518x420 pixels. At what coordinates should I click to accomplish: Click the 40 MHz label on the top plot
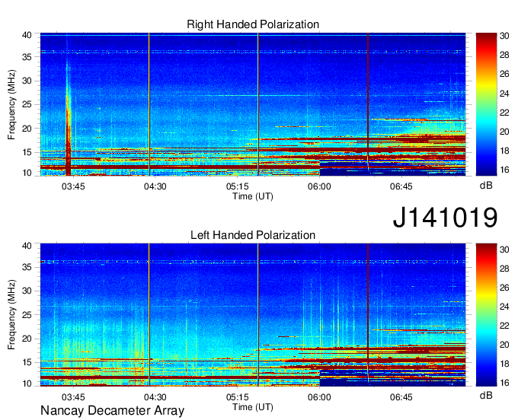[x=27, y=35]
